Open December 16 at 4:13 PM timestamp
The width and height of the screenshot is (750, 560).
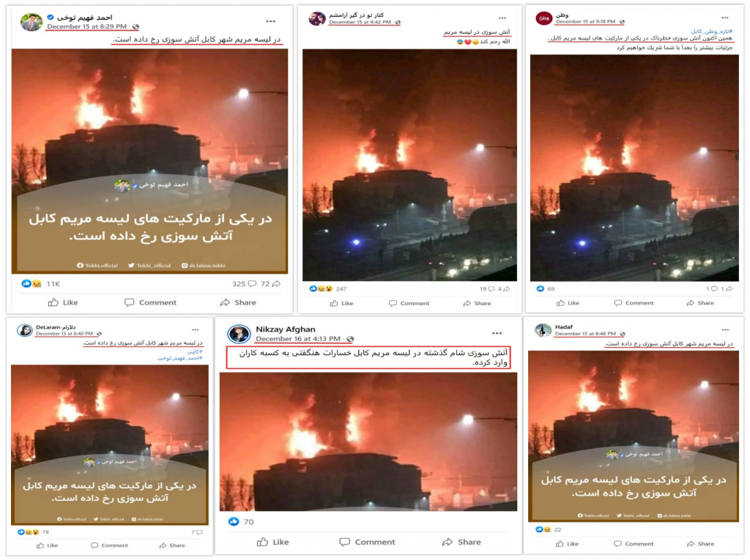coord(297,339)
